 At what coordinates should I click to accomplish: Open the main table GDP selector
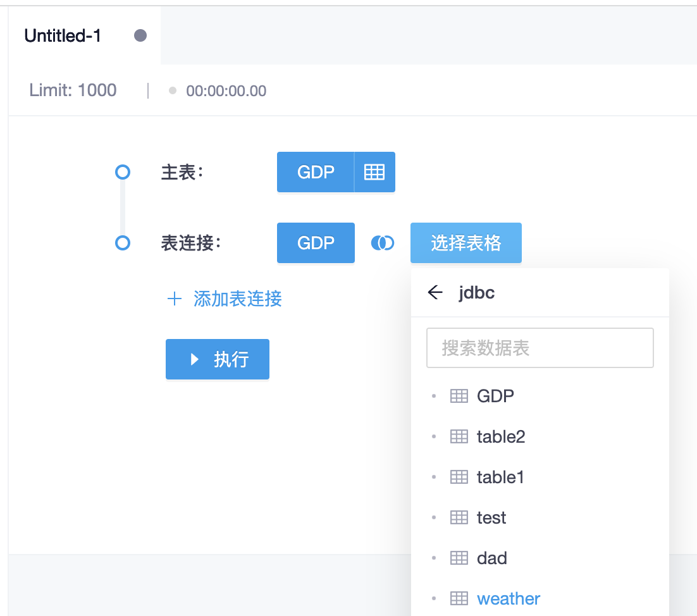[x=315, y=172]
